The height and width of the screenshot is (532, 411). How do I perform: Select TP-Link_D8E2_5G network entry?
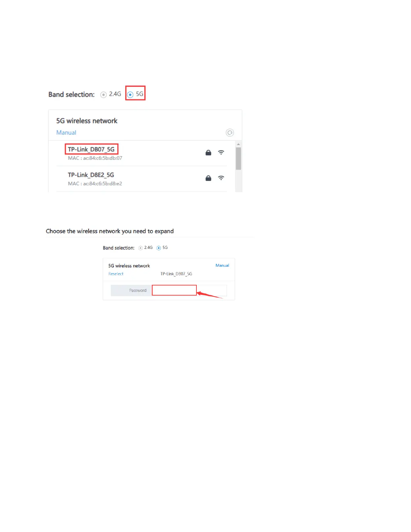click(142, 179)
